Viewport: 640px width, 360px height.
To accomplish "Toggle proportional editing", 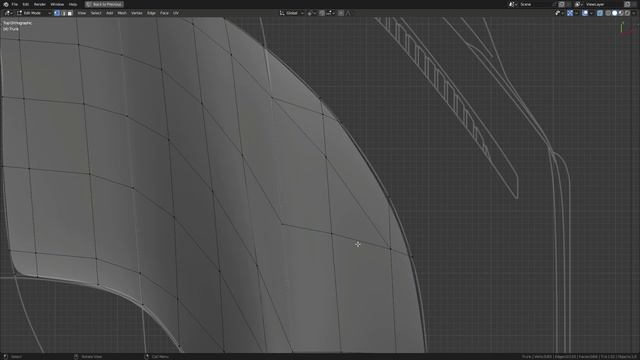I will (x=341, y=13).
